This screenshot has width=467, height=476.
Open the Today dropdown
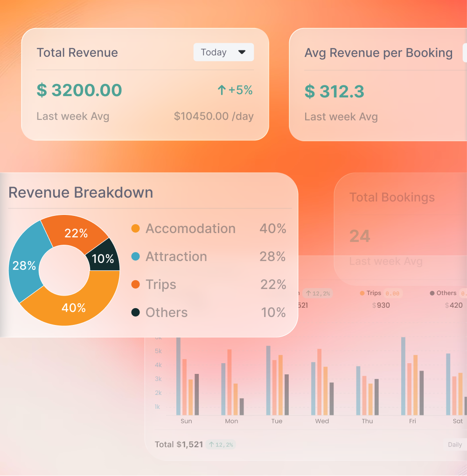click(x=223, y=52)
